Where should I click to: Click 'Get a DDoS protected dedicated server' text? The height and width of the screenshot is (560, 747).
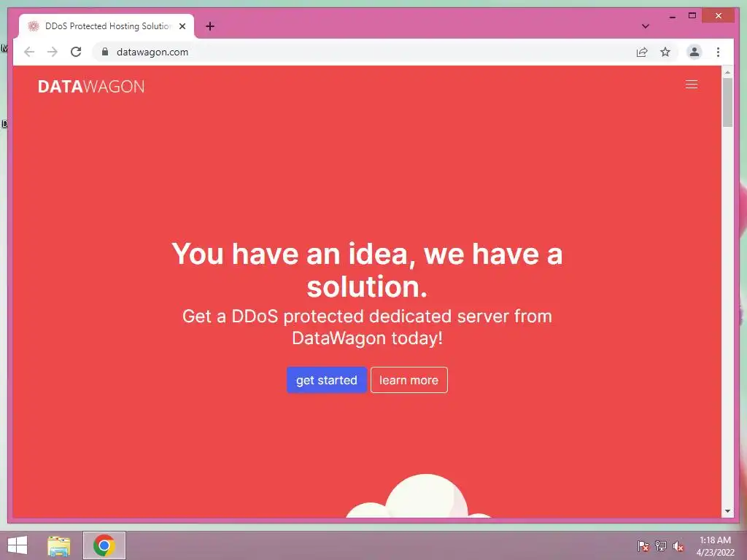[368, 327]
